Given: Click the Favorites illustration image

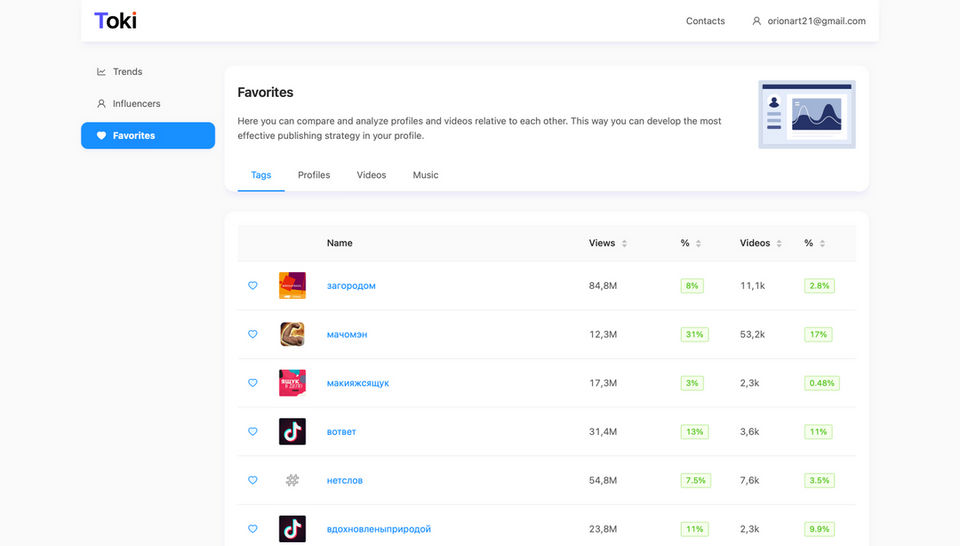Looking at the screenshot, I should pos(807,114).
